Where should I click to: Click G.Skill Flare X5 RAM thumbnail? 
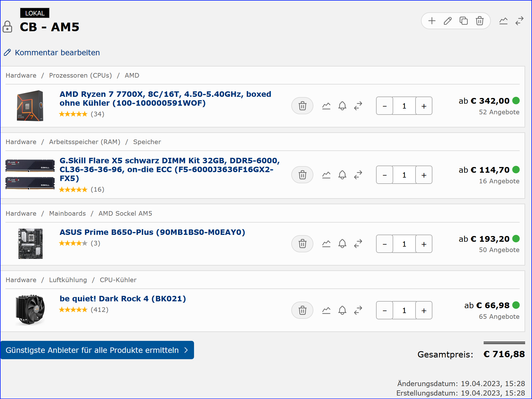[x=30, y=174]
